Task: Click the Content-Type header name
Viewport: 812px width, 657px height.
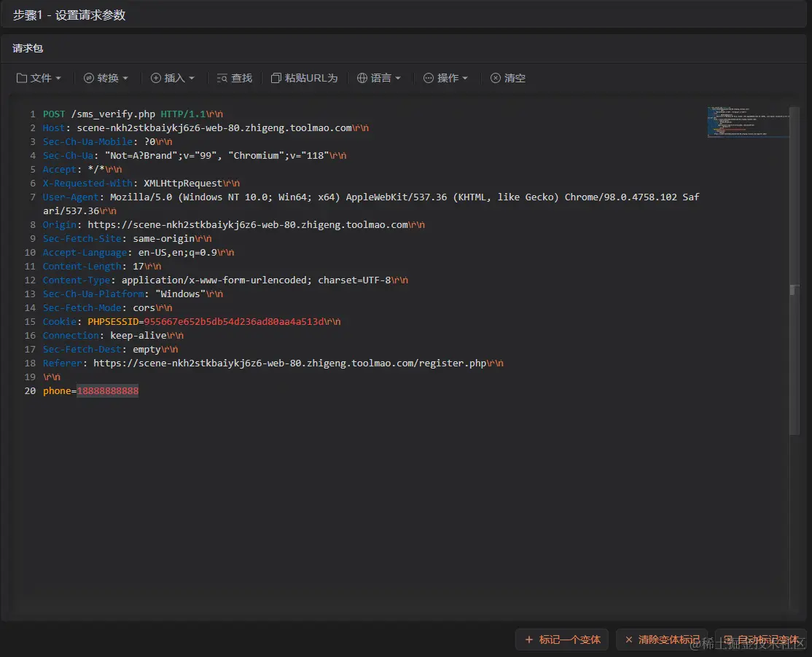Action: 76,280
